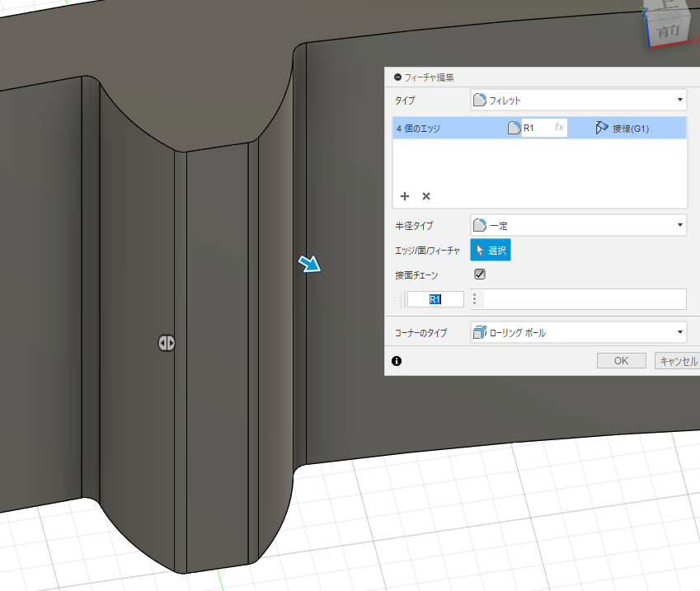Screen dimensions: 700x591
Task: Click the キャンセル button
Action: 678,361
